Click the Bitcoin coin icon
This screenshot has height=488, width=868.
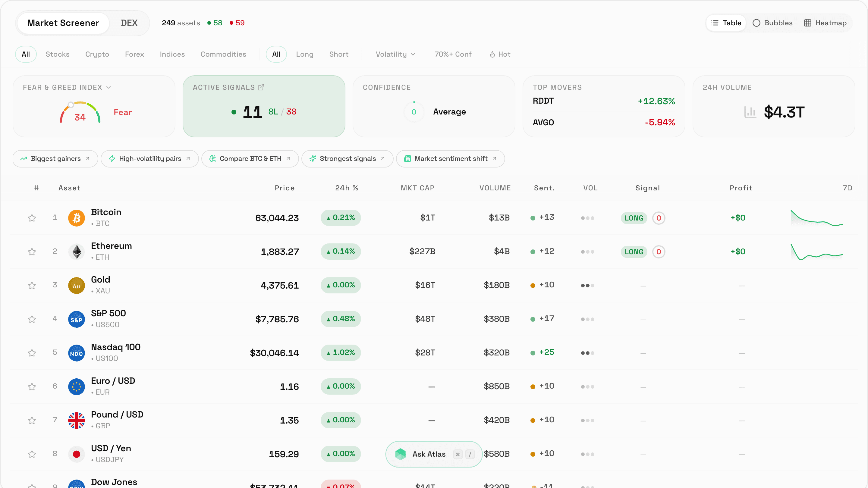click(77, 218)
